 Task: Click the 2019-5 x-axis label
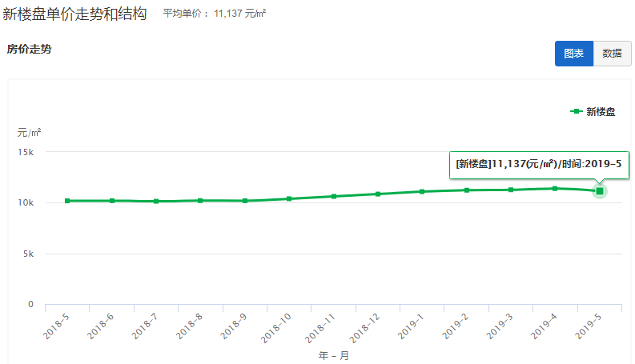click(588, 326)
